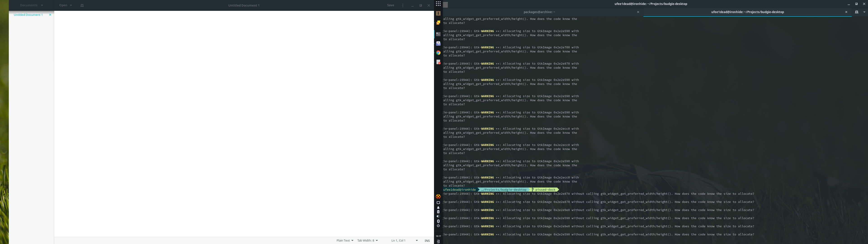This screenshot has height=244, width=868.
Task: Click the pissed-dock branch name in prompt
Action: (x=545, y=190)
